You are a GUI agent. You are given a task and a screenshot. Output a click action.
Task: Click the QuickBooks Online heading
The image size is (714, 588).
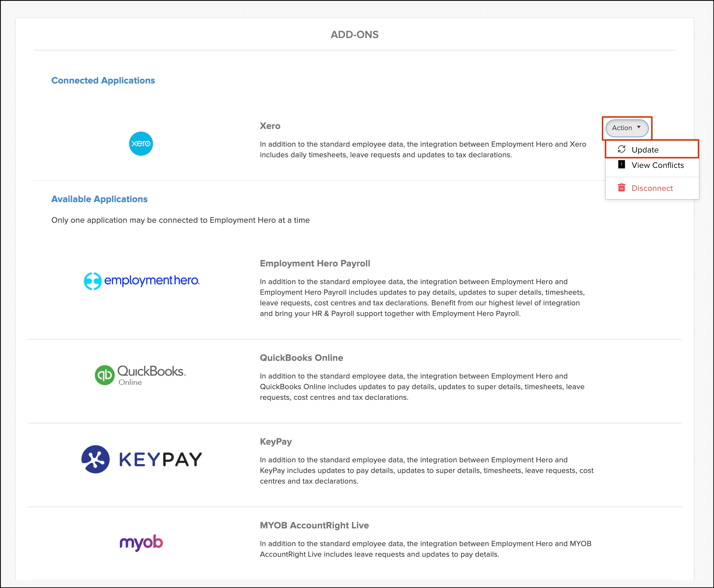pyautogui.click(x=301, y=358)
